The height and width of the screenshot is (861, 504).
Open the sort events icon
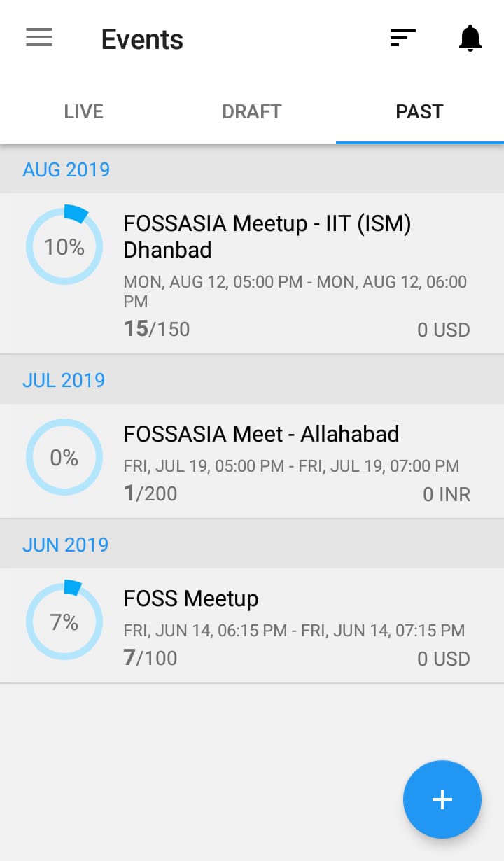[x=402, y=38]
